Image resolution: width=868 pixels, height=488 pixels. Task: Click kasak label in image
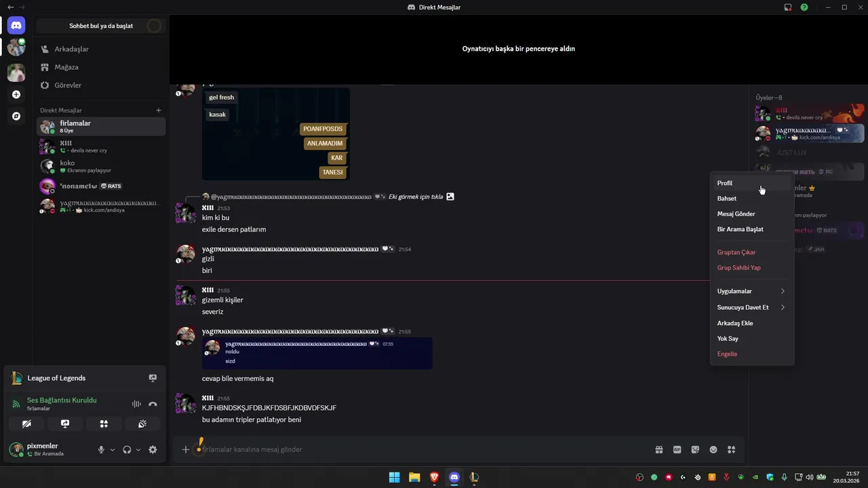click(217, 115)
